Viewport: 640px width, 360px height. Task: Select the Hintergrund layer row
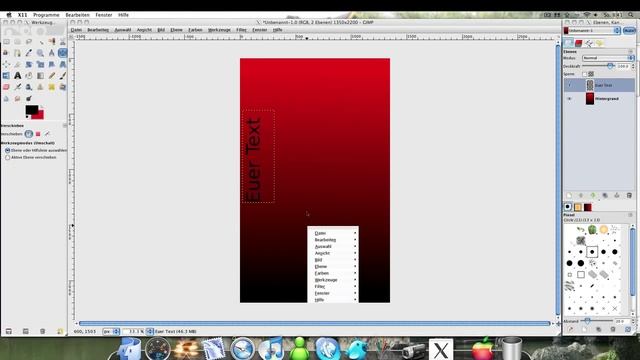pyautogui.click(x=599, y=99)
